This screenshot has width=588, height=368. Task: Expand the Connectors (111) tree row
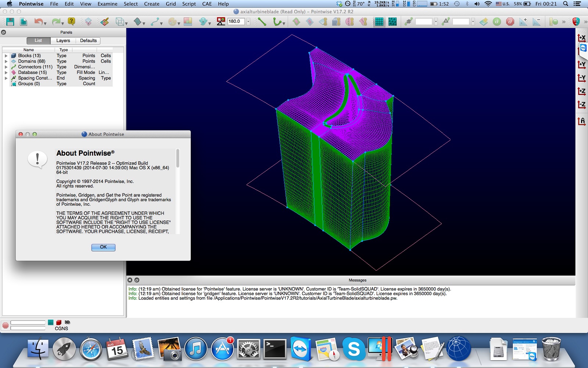(x=6, y=67)
